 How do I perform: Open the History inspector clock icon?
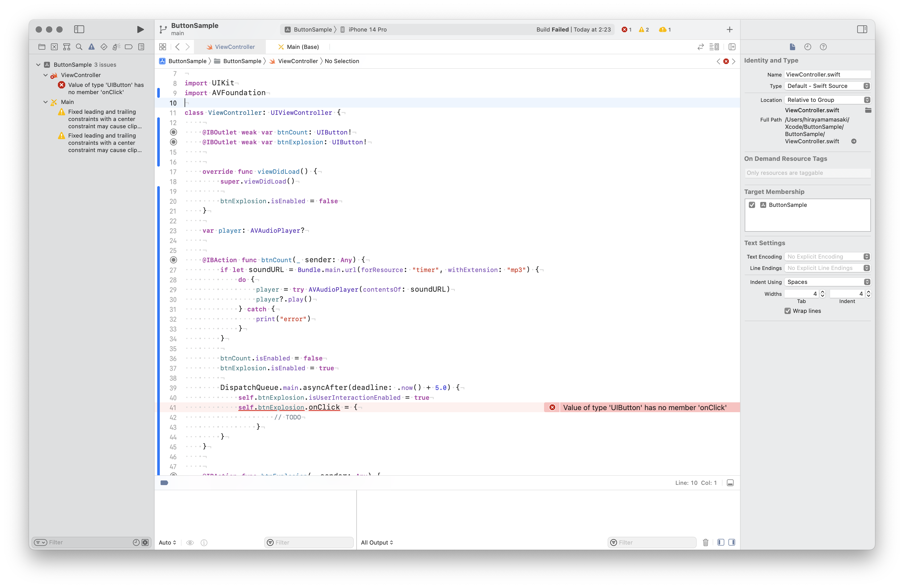(808, 47)
